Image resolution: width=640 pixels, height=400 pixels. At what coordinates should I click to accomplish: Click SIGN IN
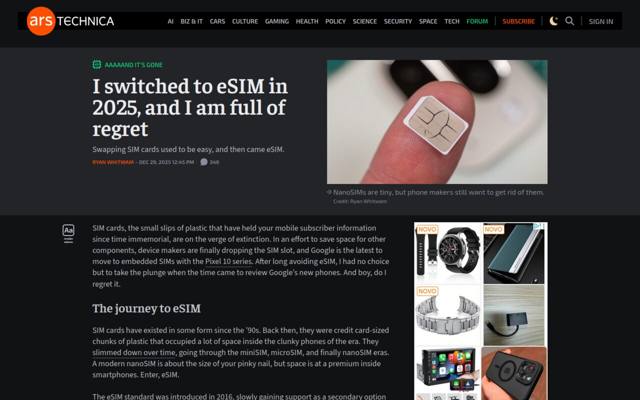601,21
